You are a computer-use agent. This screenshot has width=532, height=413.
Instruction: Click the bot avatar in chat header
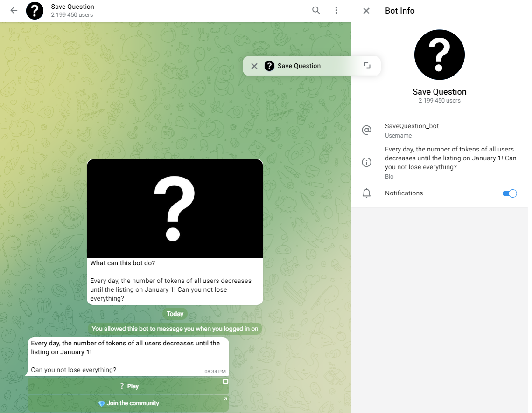[x=35, y=10]
